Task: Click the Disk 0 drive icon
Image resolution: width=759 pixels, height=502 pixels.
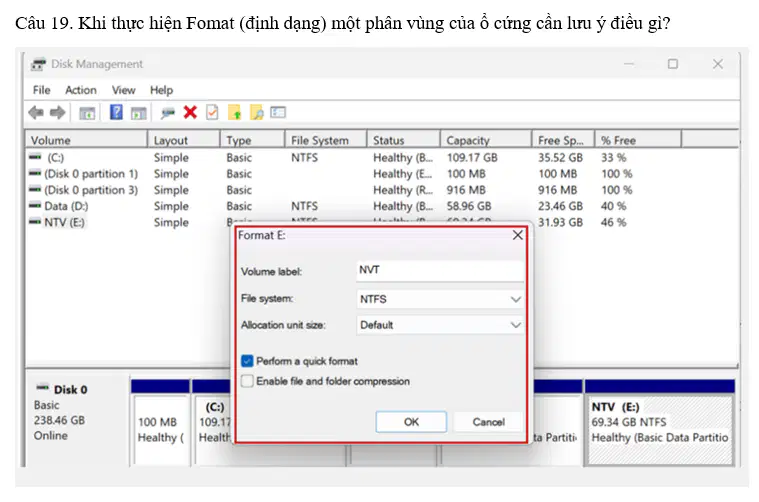Action: (43, 387)
